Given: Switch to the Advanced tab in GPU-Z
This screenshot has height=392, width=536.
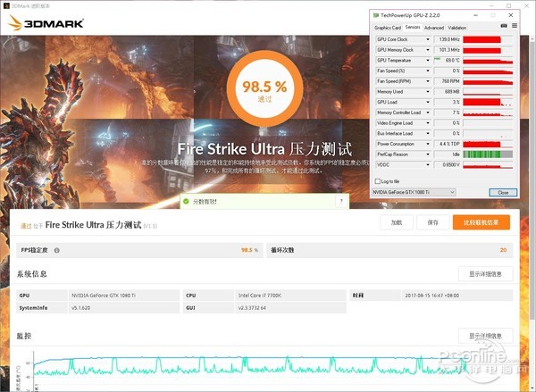Looking at the screenshot, I should [x=434, y=28].
